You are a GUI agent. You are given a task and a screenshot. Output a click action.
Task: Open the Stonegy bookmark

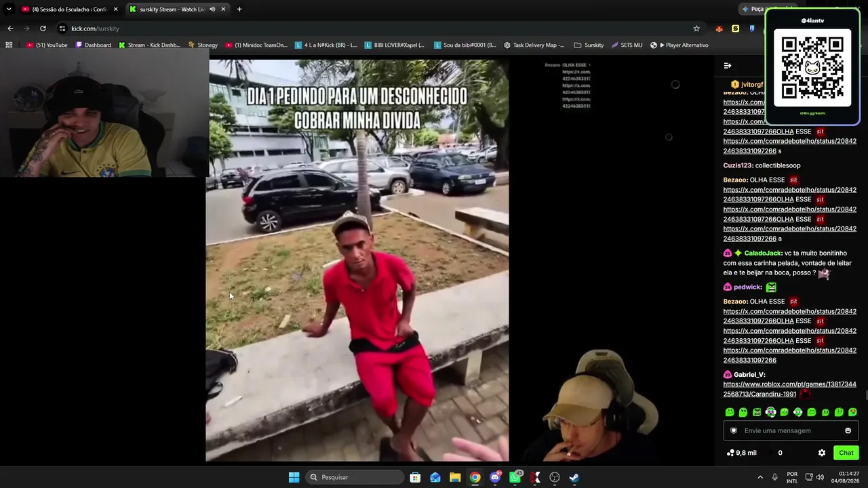pos(203,45)
